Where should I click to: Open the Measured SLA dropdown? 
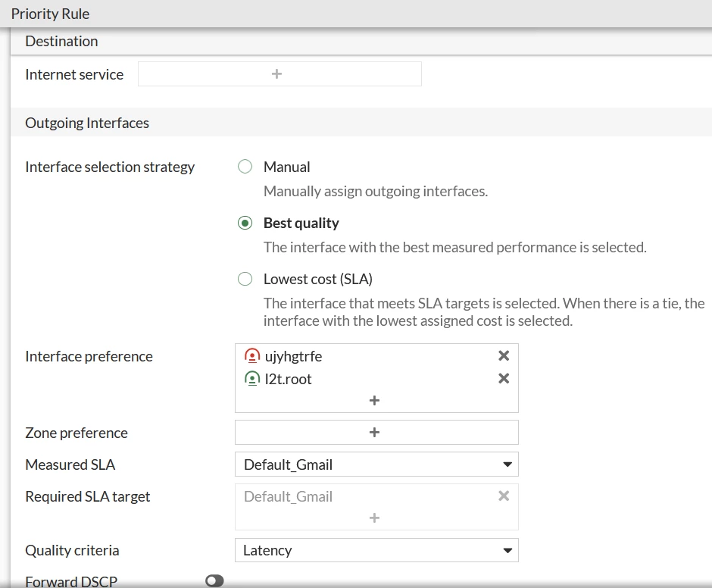tap(376, 464)
